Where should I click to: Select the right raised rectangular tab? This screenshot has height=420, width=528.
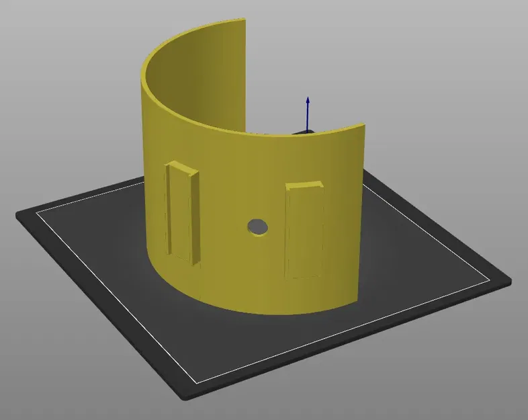click(304, 230)
